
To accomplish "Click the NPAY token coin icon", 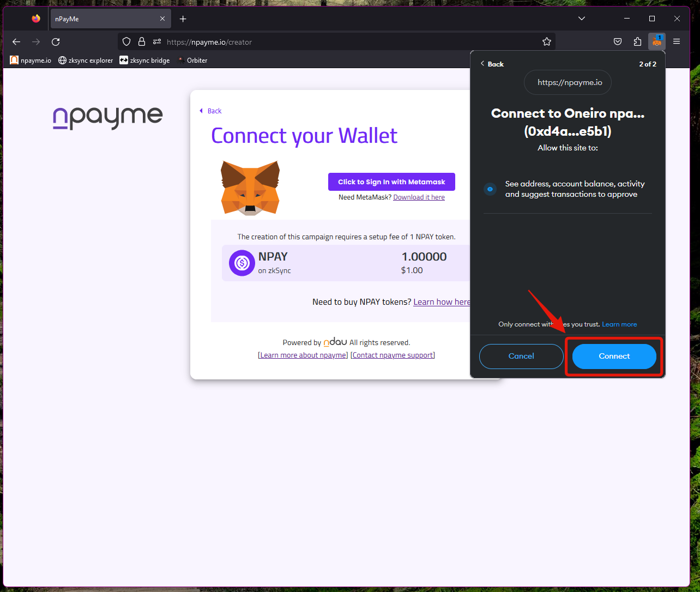I will [242, 263].
